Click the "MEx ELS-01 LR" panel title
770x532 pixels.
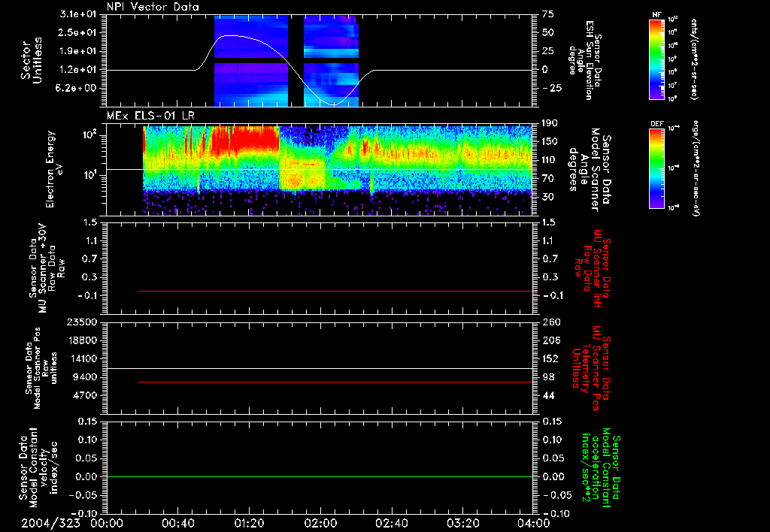coord(150,116)
